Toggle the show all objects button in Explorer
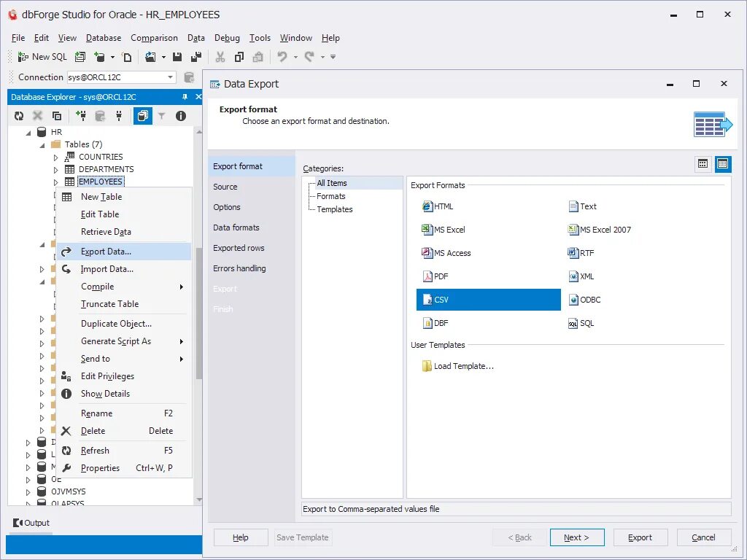 pyautogui.click(x=142, y=116)
